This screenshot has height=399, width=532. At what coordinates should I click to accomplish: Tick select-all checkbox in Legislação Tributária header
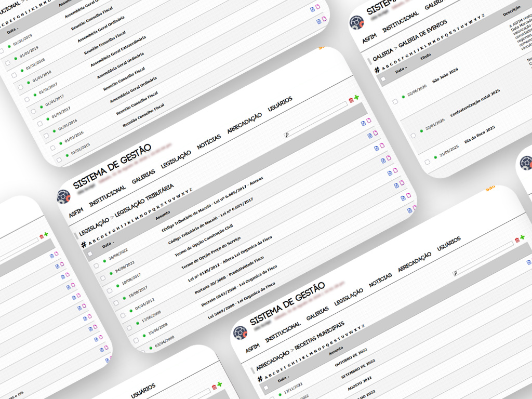(90, 254)
